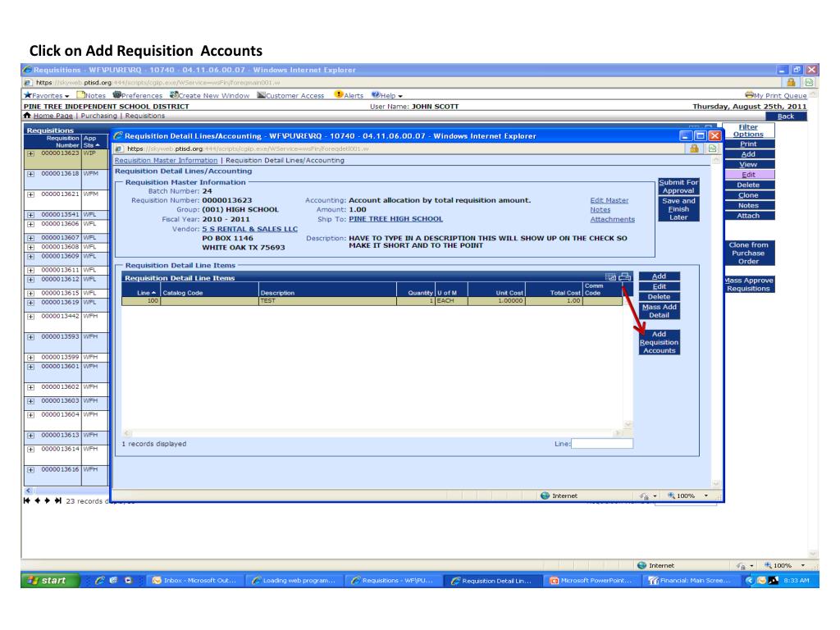This screenshot has width=840, height=630.
Task: Click the Back button in Requisitions window
Action: (786, 116)
